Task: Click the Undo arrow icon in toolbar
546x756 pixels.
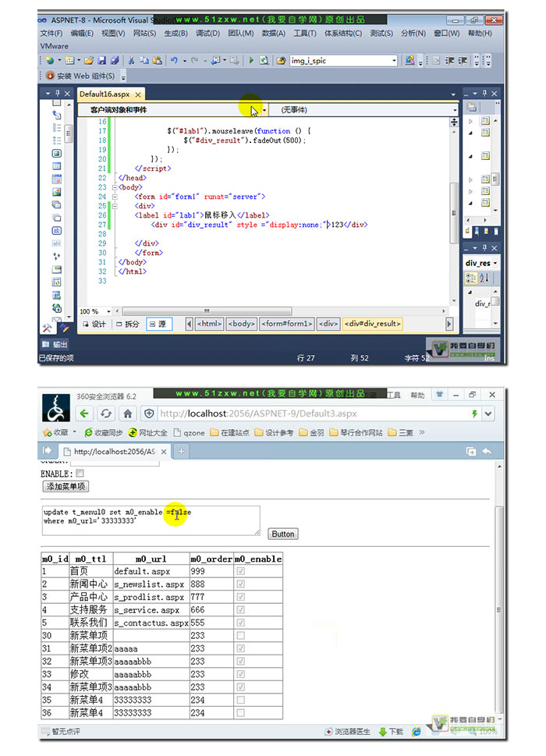Action: click(x=174, y=61)
